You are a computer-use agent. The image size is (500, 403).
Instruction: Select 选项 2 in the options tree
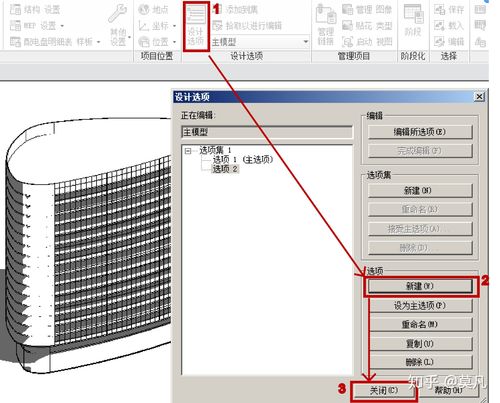point(225,169)
